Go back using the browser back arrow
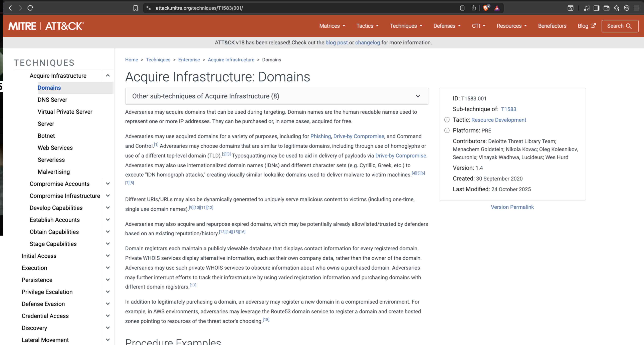This screenshot has height=345, width=644. click(10, 8)
